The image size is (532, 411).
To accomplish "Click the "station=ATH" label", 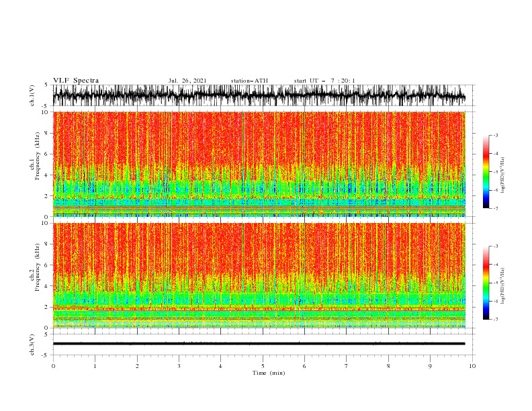I will 249,81.
